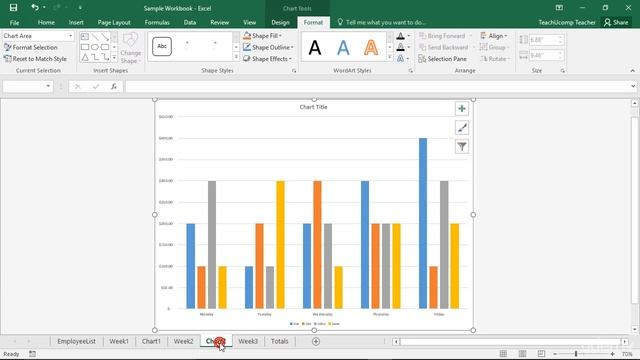Click the vertical scrollbar down arrow
This screenshot has height=360, width=640.
click(634, 329)
